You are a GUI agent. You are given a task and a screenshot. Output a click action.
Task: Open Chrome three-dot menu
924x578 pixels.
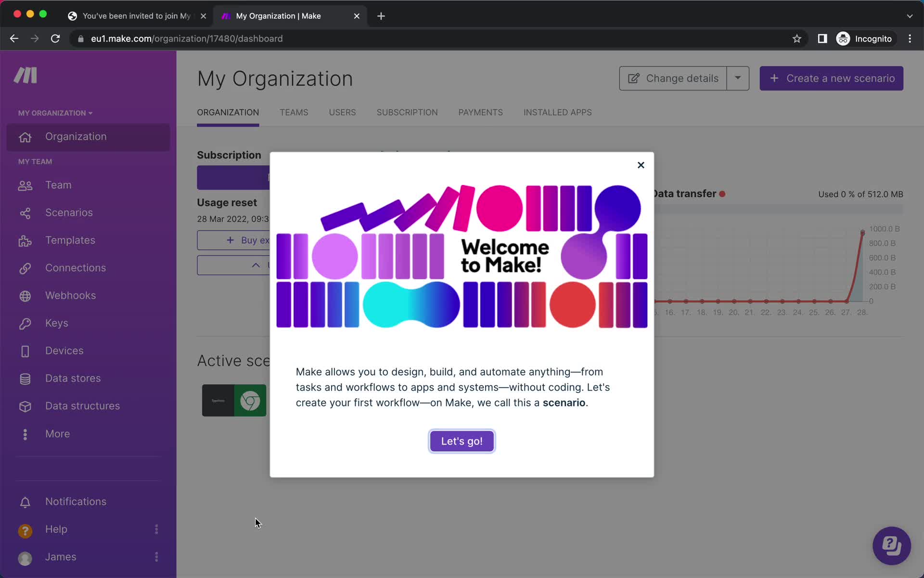pos(910,39)
